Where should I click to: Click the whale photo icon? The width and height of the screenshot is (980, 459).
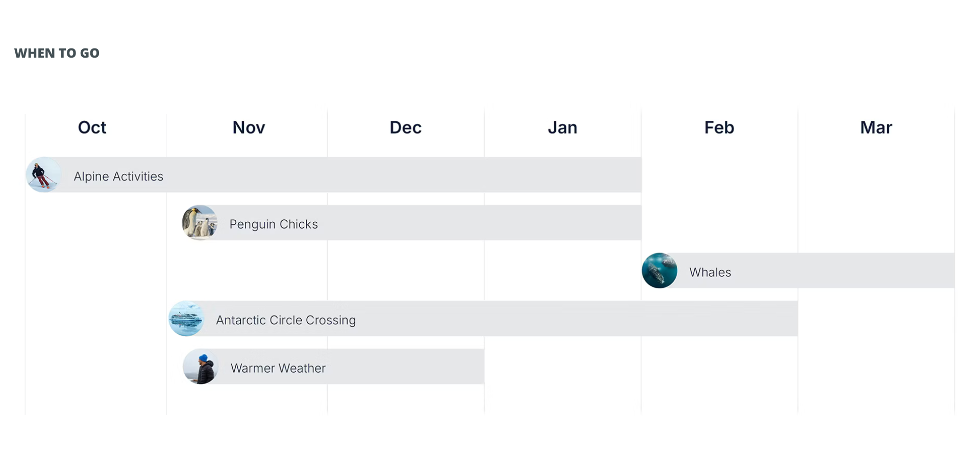click(659, 271)
